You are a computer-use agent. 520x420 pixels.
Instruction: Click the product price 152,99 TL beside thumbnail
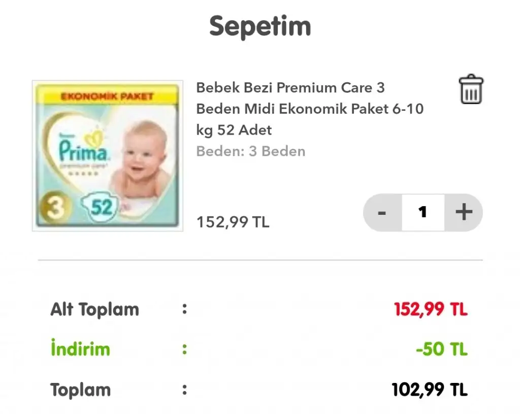233,222
